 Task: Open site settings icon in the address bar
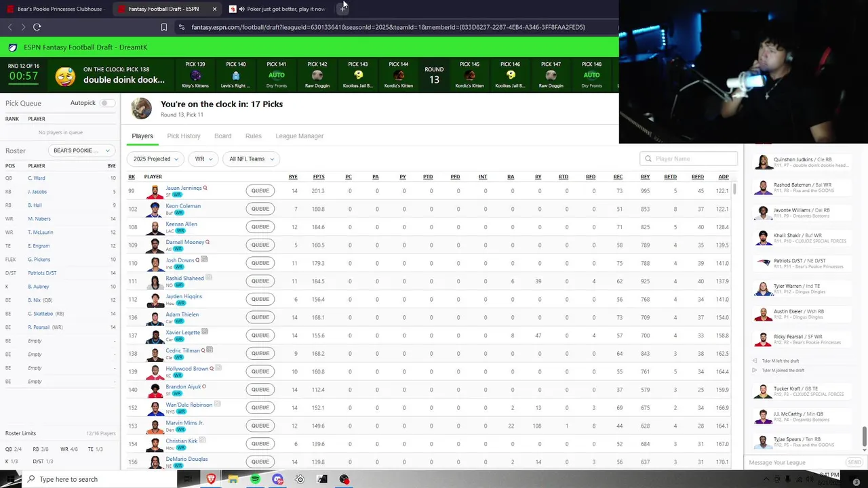(x=181, y=27)
